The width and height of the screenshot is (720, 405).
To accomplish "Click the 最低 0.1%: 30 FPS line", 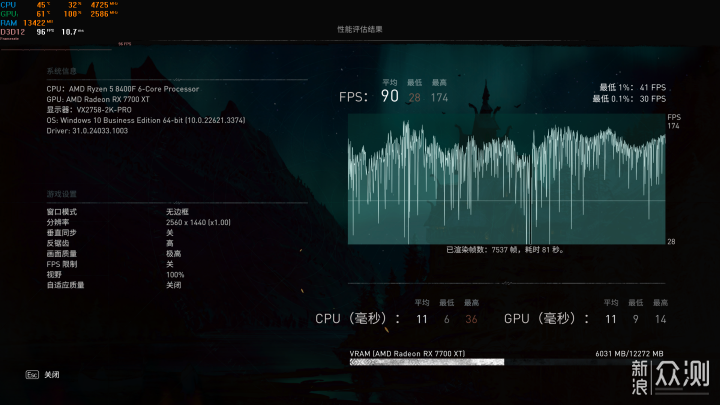I will click(x=629, y=99).
